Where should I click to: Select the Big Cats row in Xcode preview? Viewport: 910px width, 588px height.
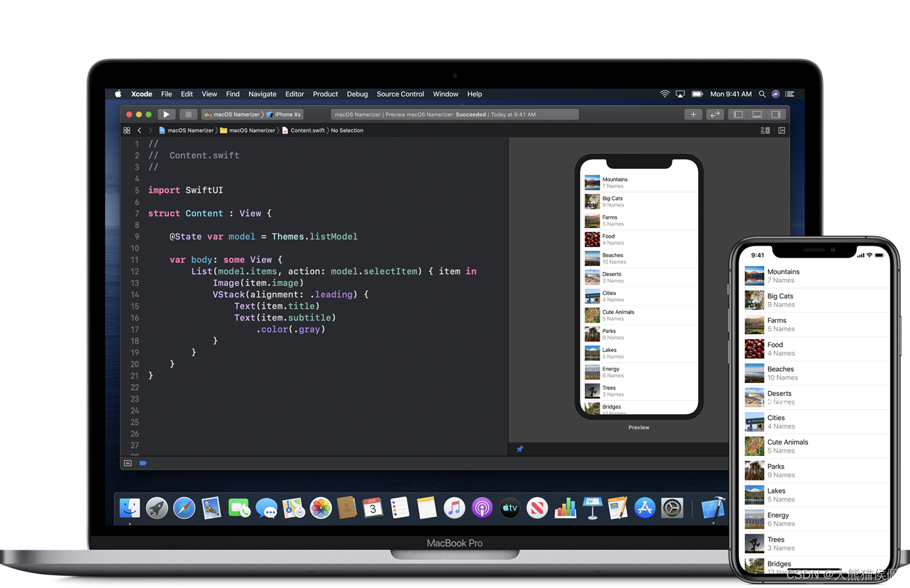(640, 202)
